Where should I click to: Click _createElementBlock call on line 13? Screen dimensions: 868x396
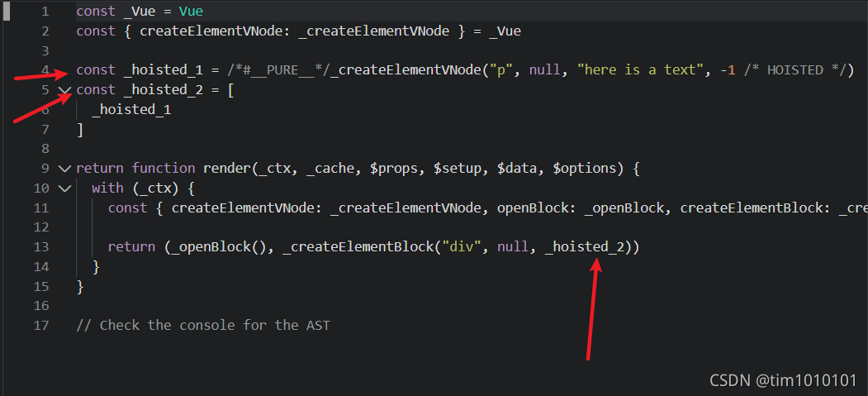(358, 247)
